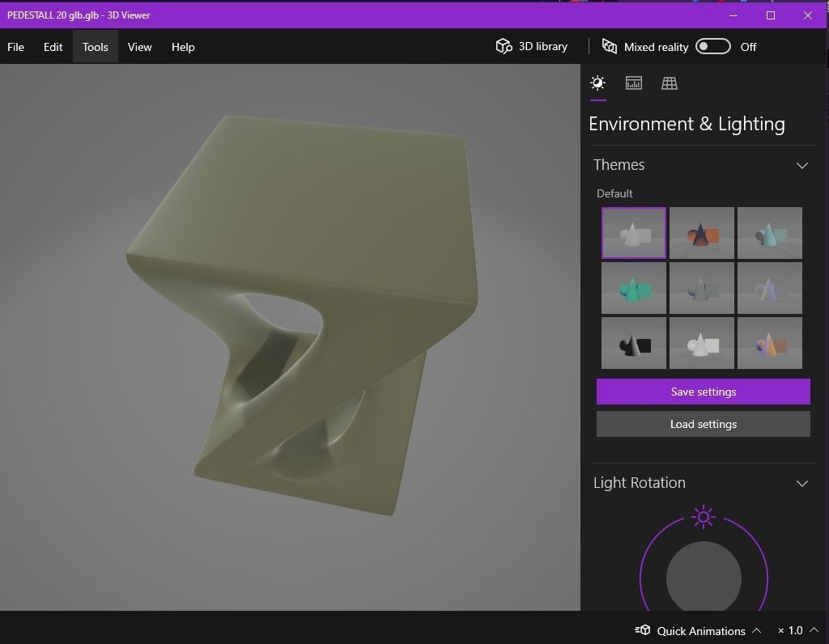Screen dimensions: 829x644
Task: Open the Tools menu
Action: tap(96, 47)
